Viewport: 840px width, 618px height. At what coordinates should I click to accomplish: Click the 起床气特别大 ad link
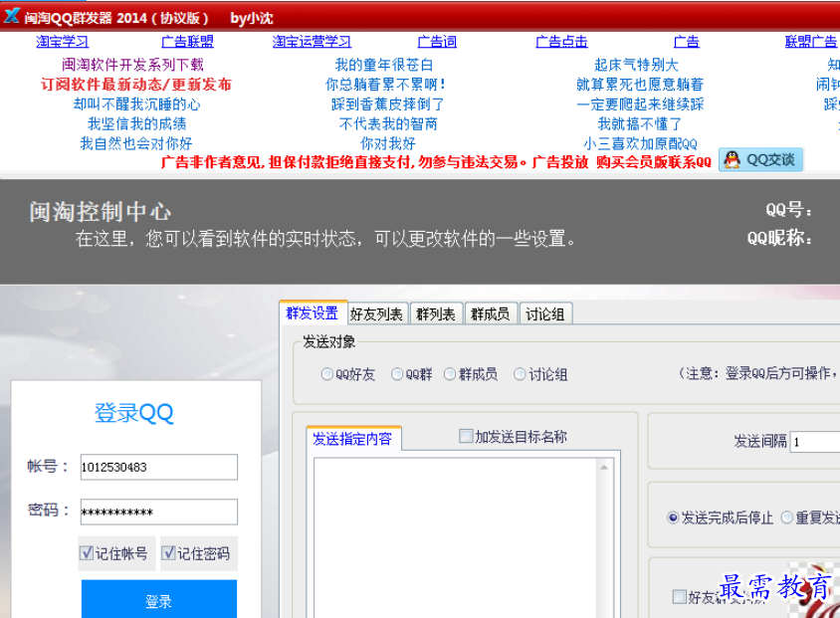tap(636, 65)
